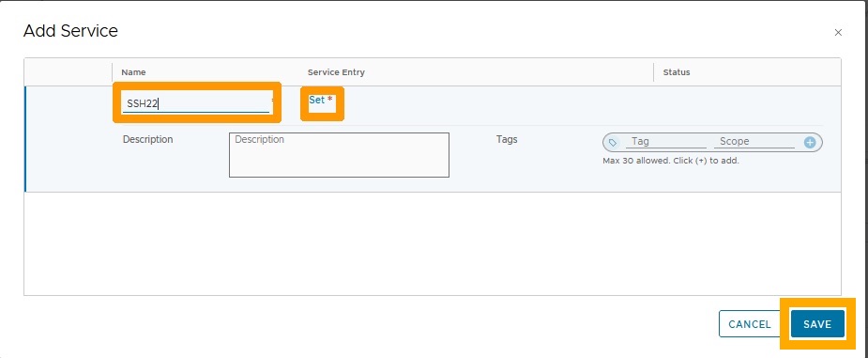Close the Add Service dialog
Viewport: 868px width, 358px height.
tap(838, 33)
